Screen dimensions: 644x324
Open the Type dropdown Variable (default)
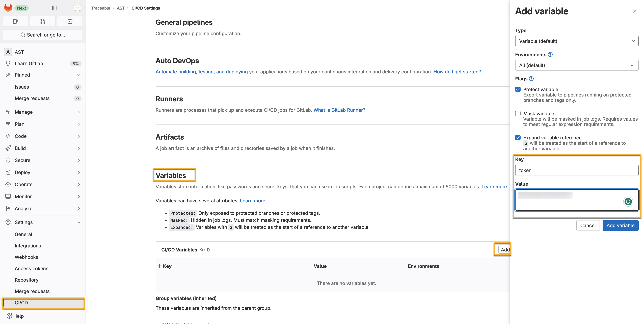577,41
